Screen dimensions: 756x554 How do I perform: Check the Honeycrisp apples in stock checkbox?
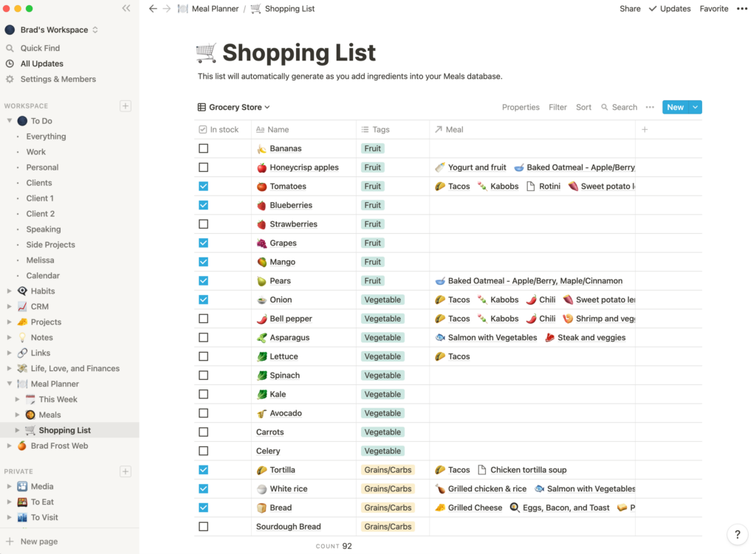click(204, 167)
